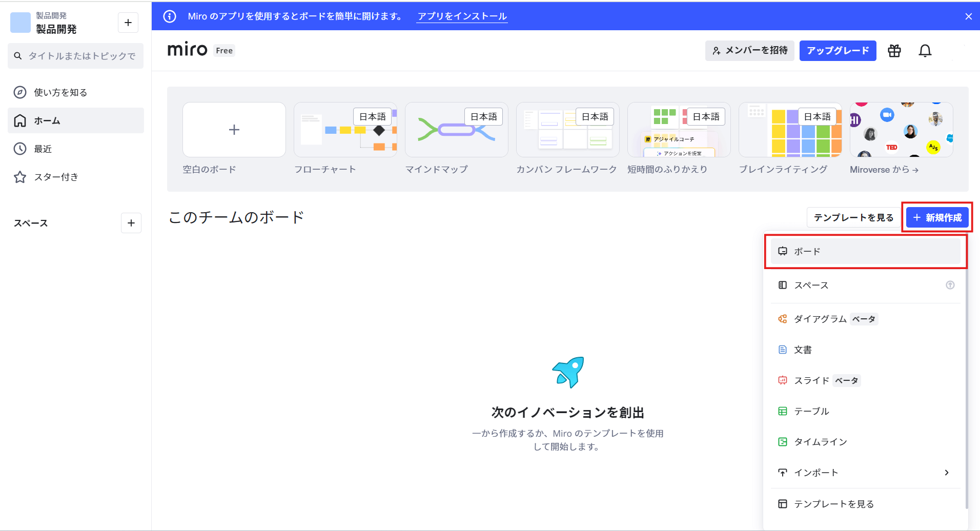980x531 pixels.
Task: Open 使い方を知る compass icon
Action: (20, 92)
